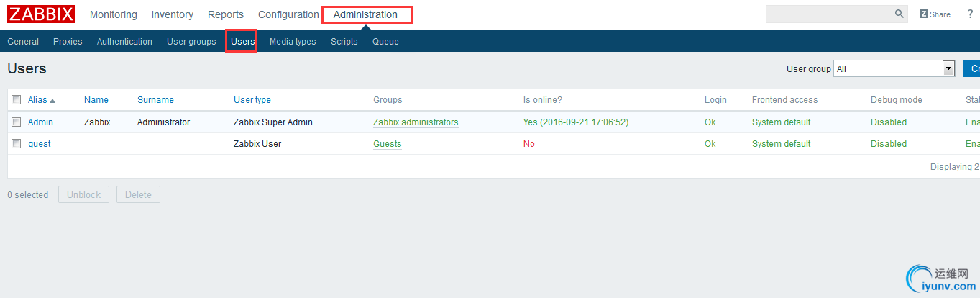The image size is (980, 298).
Task: Open the Administration menu
Action: click(x=365, y=14)
